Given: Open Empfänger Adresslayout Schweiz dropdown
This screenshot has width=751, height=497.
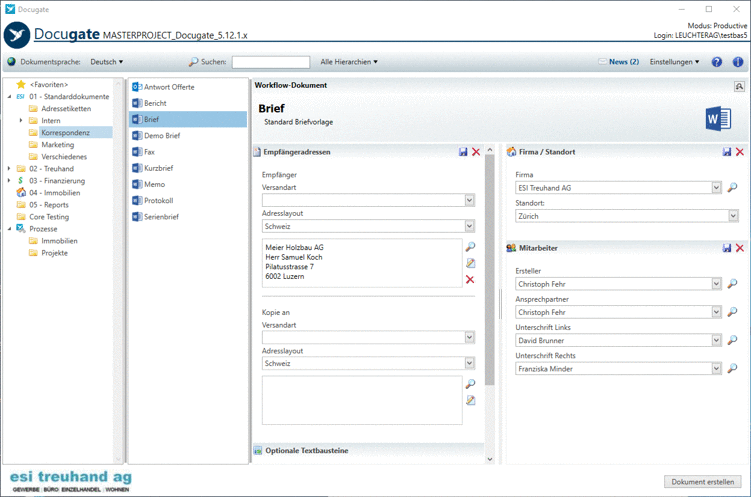Looking at the screenshot, I should click(469, 226).
